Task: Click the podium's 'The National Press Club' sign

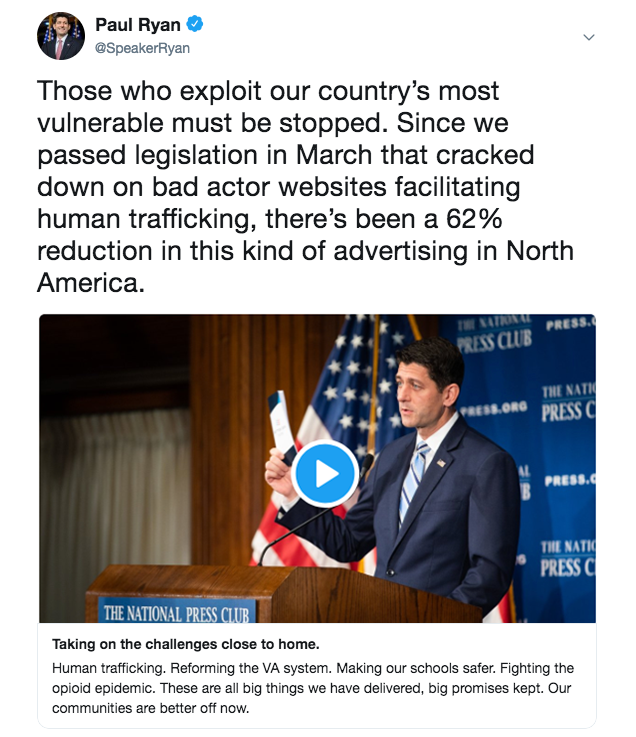Action: 175,610
